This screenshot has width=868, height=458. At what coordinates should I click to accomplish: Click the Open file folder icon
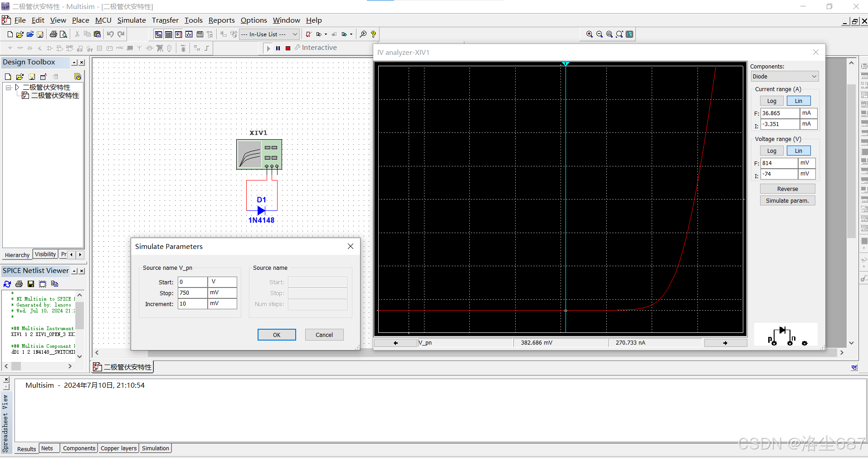pyautogui.click(x=20, y=34)
